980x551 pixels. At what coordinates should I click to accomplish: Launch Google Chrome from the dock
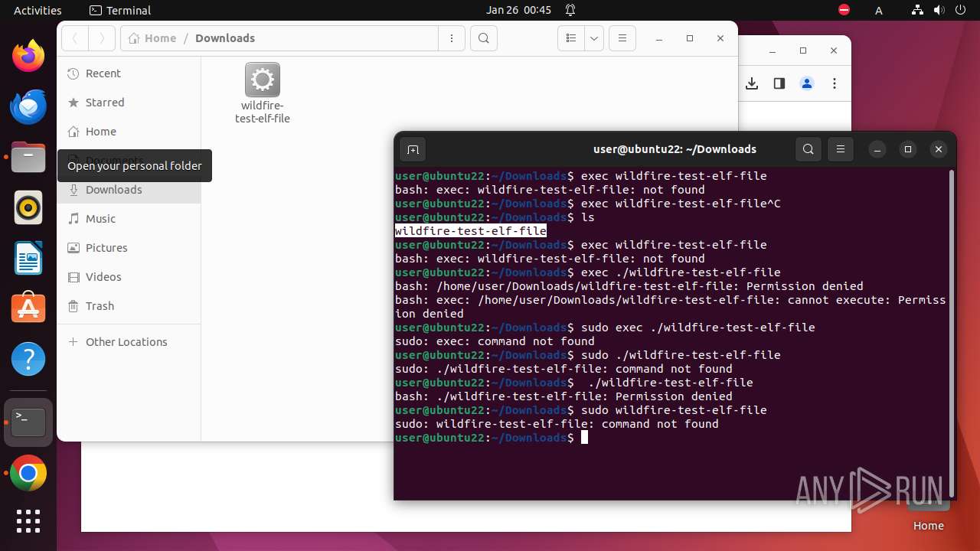[28, 474]
